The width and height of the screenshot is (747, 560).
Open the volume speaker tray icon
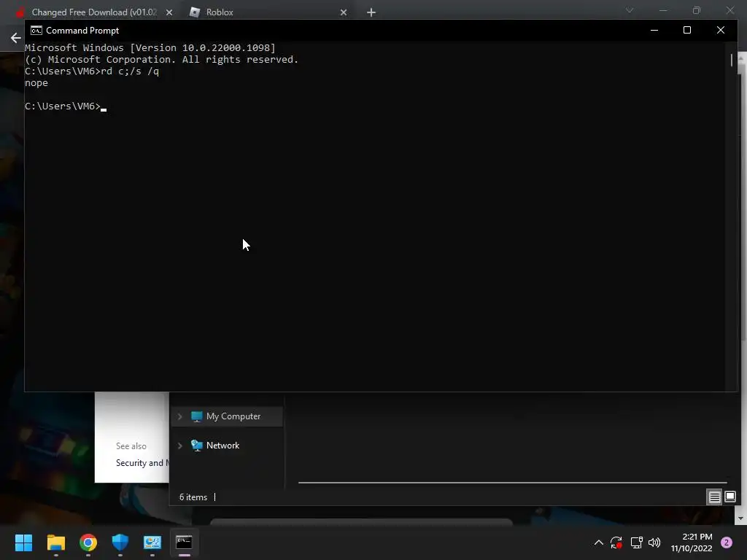click(x=654, y=542)
